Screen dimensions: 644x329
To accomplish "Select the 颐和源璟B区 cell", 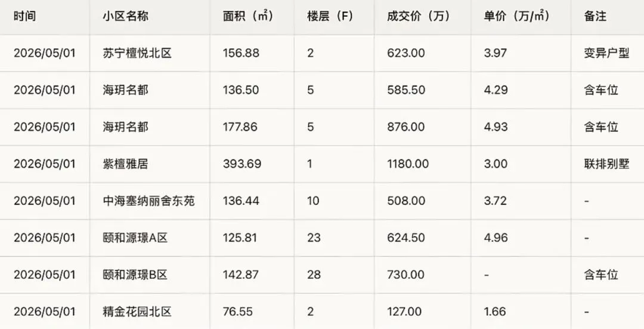I will [135, 275].
